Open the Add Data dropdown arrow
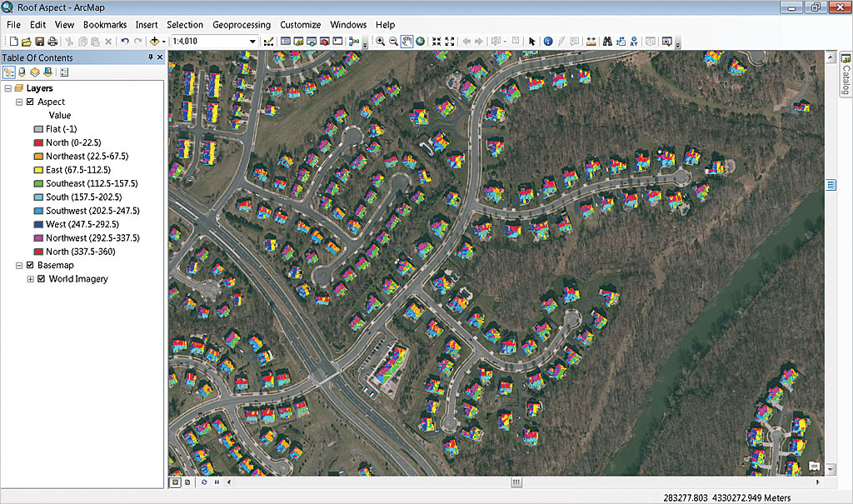 tap(164, 42)
